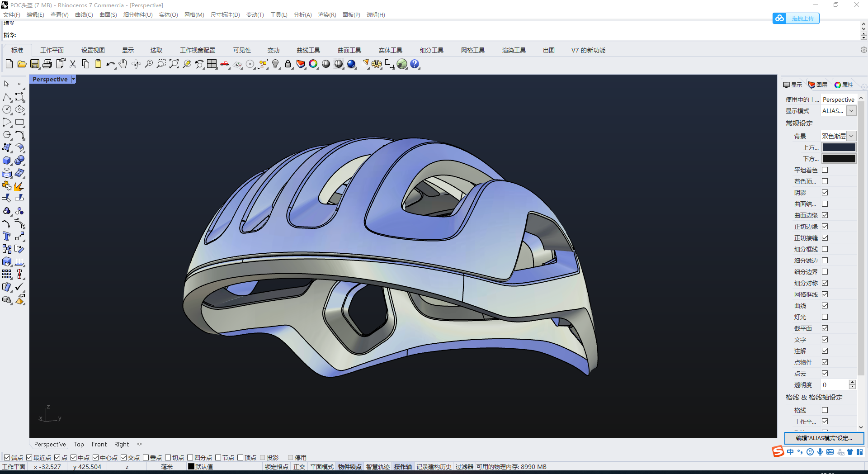
Task: Click the New file icon
Action: pos(9,64)
